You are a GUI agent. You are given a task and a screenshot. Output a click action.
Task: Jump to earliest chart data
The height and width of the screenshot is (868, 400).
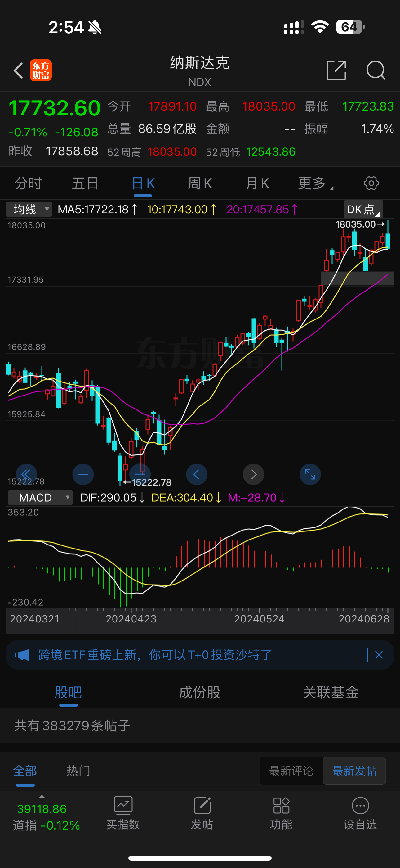(26, 474)
